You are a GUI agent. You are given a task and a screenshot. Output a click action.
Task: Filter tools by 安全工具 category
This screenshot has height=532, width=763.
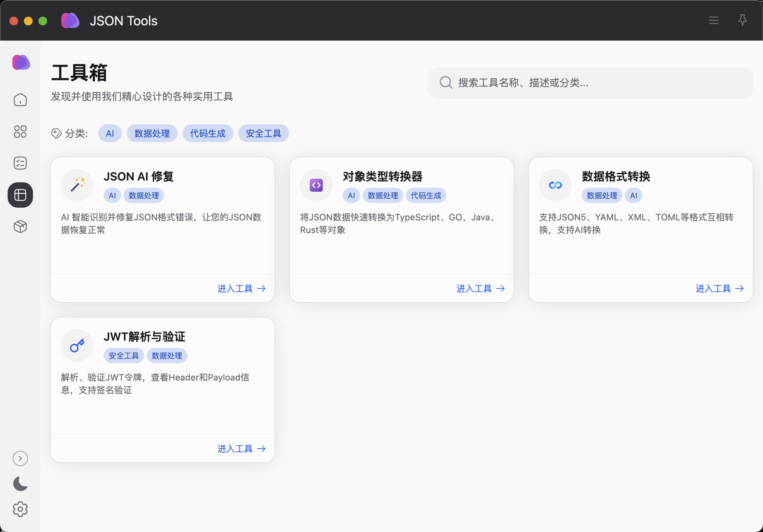click(263, 133)
